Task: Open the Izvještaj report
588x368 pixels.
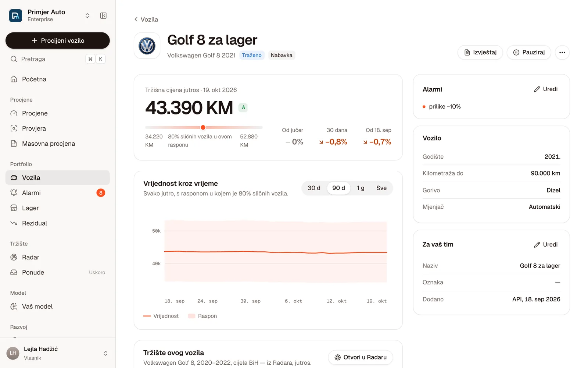Action: coord(480,52)
